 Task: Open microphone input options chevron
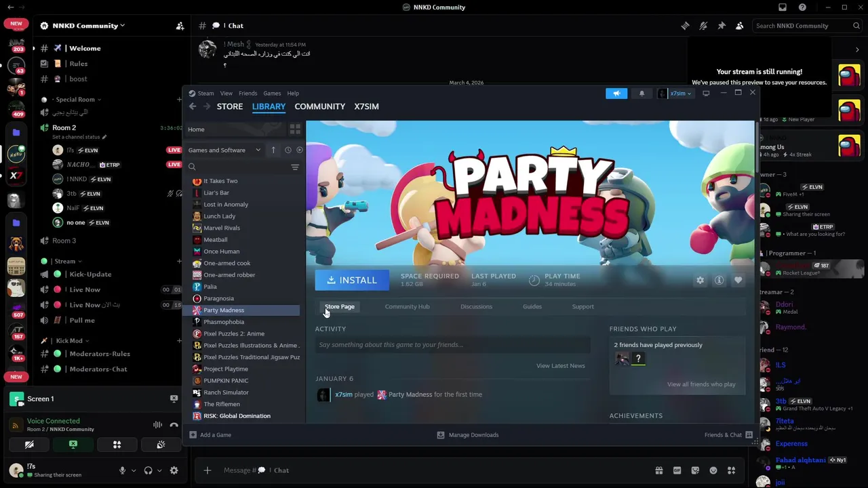point(133,470)
